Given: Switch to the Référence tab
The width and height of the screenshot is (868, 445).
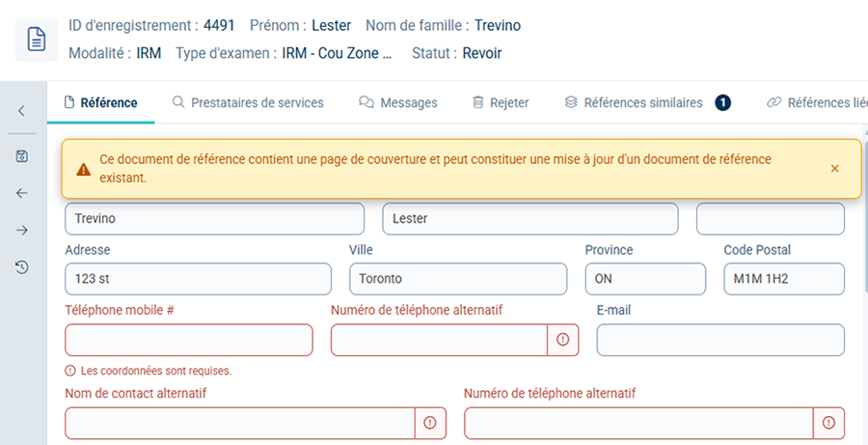Looking at the screenshot, I should pos(100,102).
